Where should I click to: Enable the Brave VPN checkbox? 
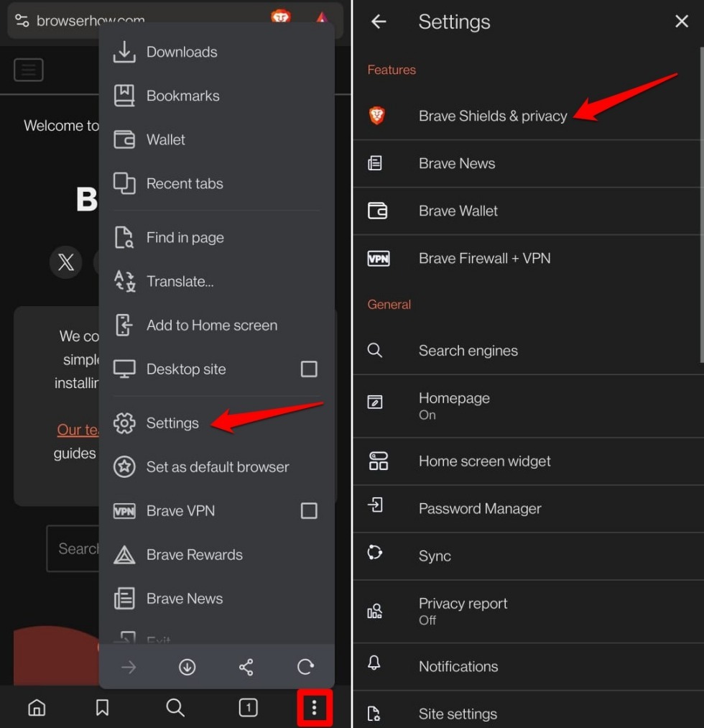point(309,511)
